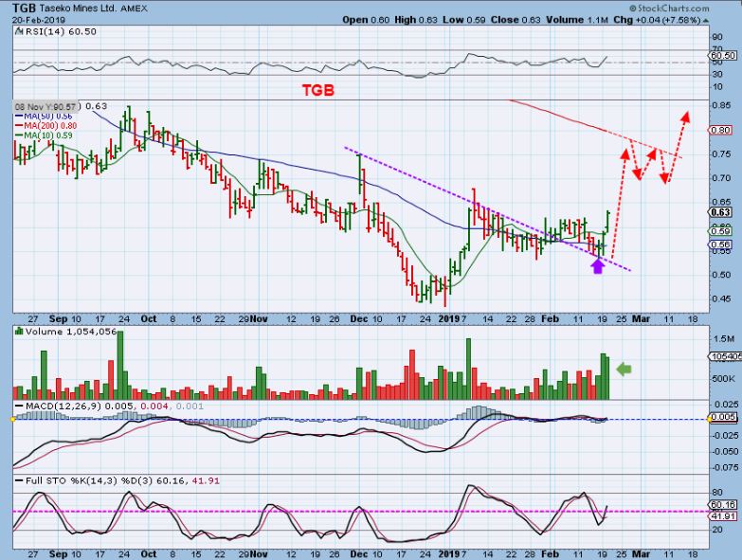This screenshot has width=742, height=560.
Task: Click the High 0.63 value
Action: click(415, 20)
